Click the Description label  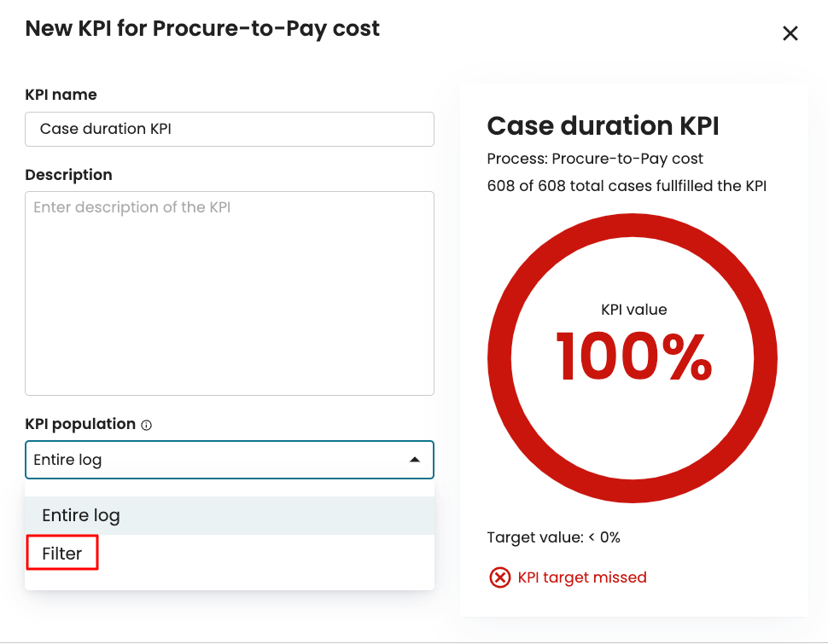click(x=68, y=175)
